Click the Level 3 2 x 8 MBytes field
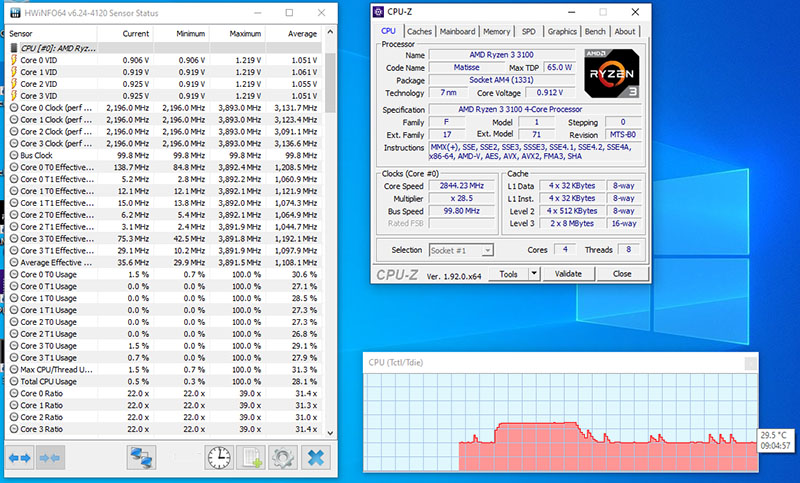This screenshot has width=800, height=483. (572, 223)
